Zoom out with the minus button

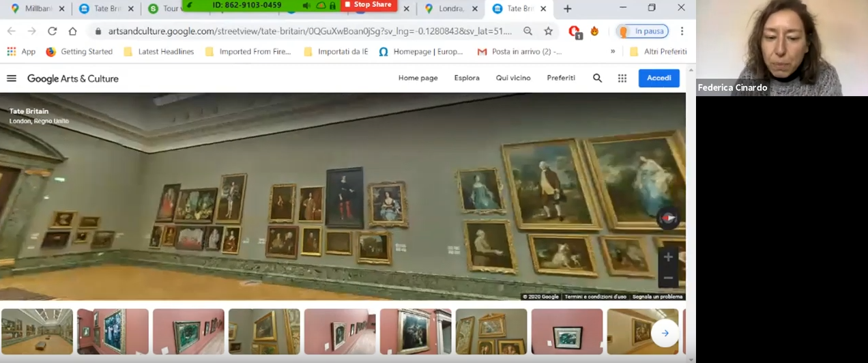point(668,278)
